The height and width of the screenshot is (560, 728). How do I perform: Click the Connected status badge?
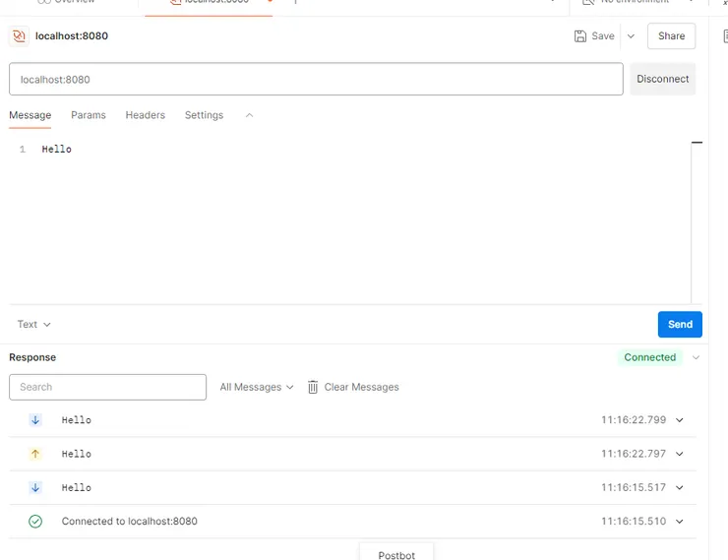point(649,357)
